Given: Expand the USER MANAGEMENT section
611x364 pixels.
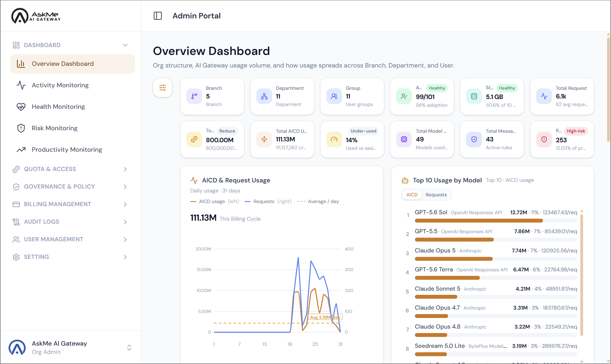Looking at the screenshot, I should coord(125,239).
